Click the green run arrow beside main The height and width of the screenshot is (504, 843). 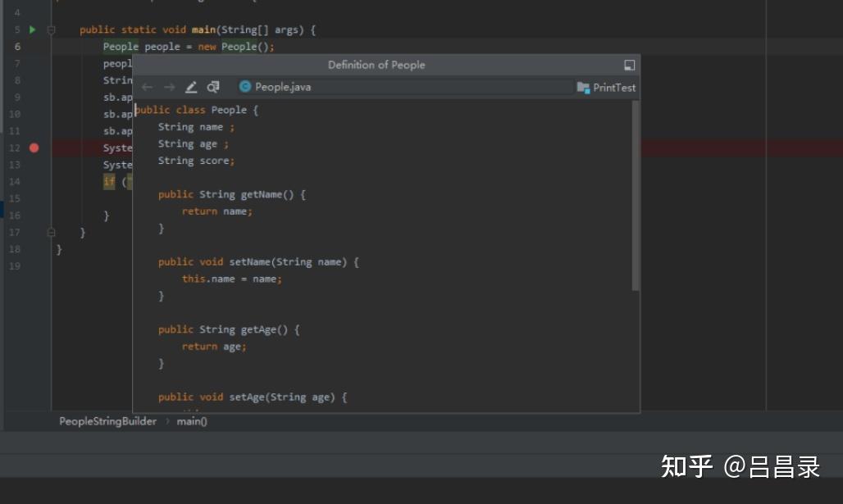[x=33, y=30]
